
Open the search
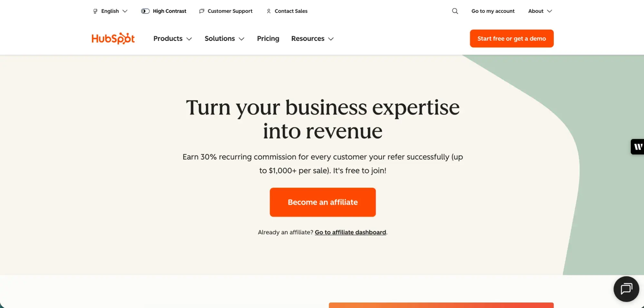point(455,11)
